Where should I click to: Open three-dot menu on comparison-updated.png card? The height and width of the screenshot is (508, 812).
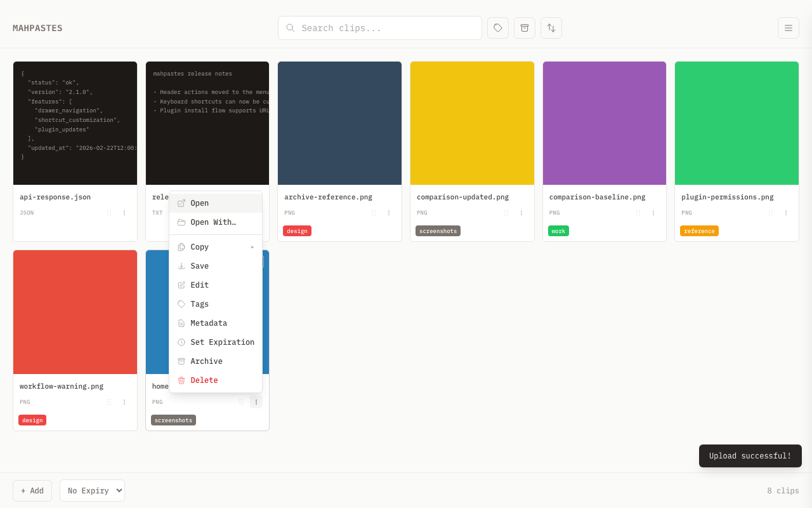pos(521,213)
